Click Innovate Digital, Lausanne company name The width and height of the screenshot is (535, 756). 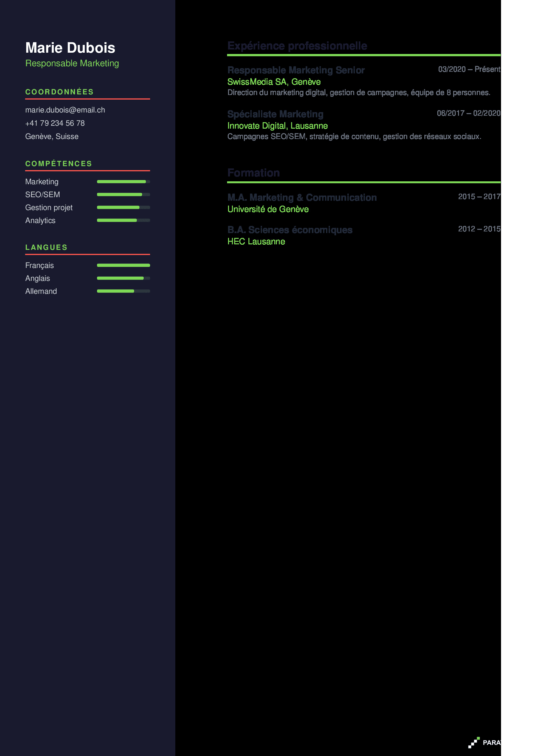278,126
